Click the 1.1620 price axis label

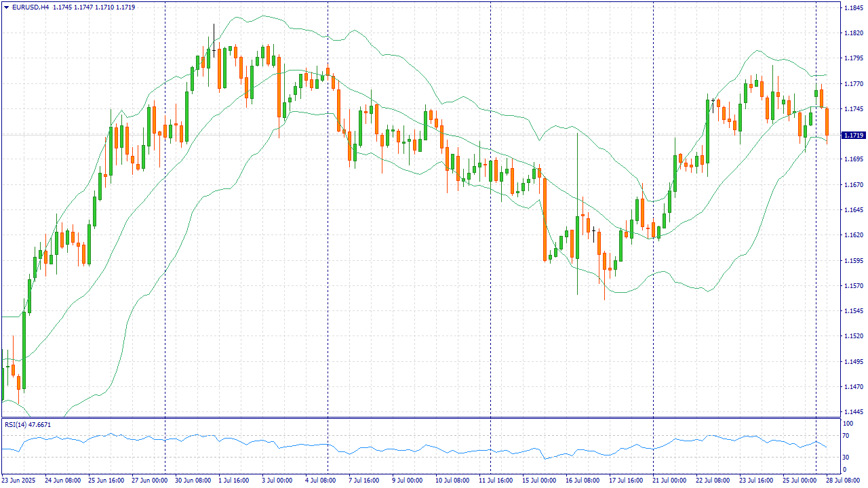(852, 235)
